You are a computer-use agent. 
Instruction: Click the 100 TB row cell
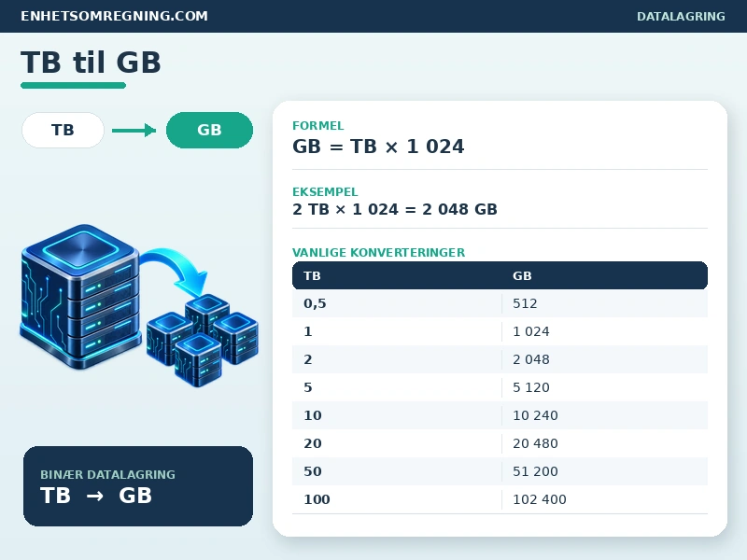[x=317, y=499]
